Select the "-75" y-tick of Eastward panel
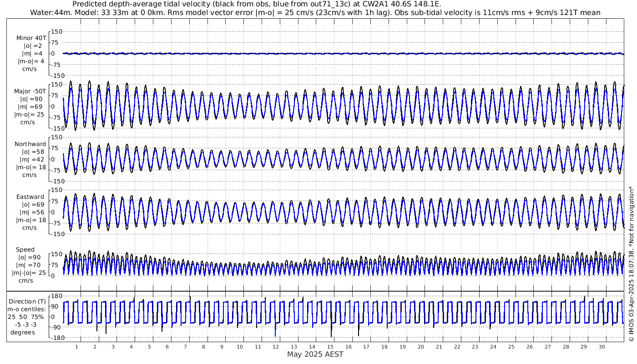This screenshot has height=364, width=637. (56, 223)
